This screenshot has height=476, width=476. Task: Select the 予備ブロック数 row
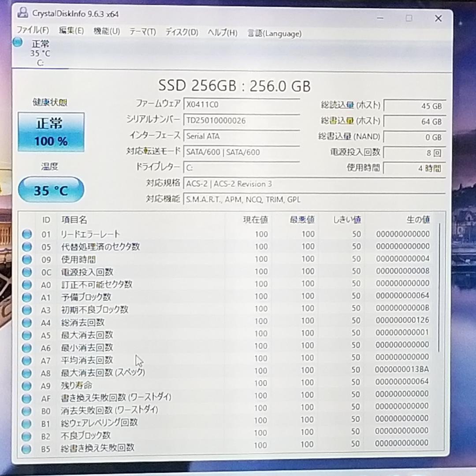226,297
